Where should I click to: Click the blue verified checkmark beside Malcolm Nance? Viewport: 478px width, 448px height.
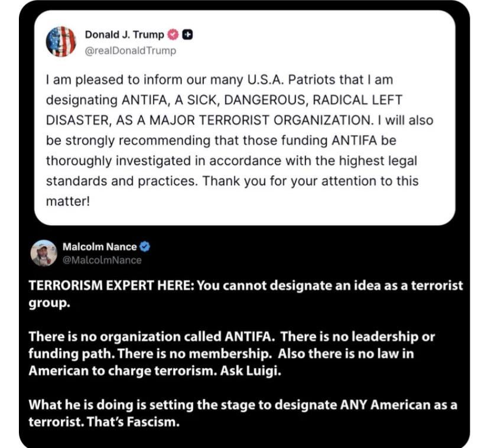click(144, 247)
